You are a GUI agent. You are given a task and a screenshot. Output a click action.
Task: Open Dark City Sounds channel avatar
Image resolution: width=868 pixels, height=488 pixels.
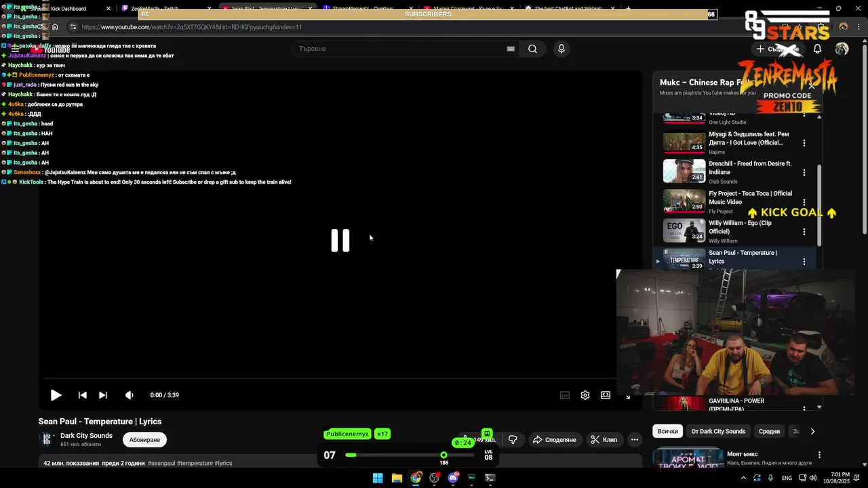[x=46, y=439]
